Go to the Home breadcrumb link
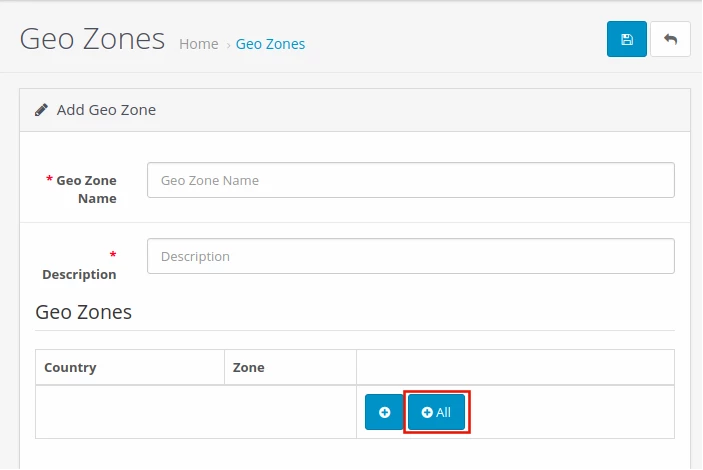The image size is (703, 470). click(198, 44)
